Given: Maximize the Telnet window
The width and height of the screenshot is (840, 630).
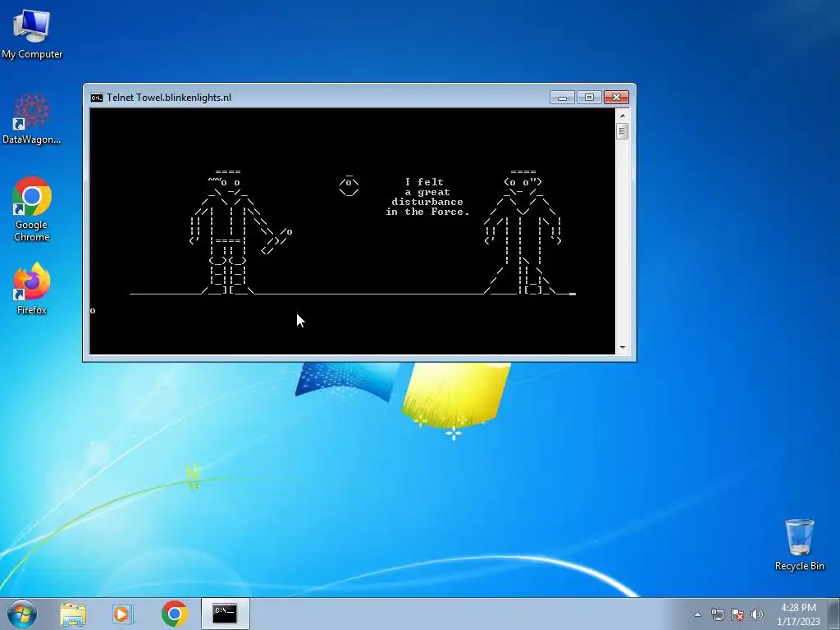Looking at the screenshot, I should pos(589,98).
